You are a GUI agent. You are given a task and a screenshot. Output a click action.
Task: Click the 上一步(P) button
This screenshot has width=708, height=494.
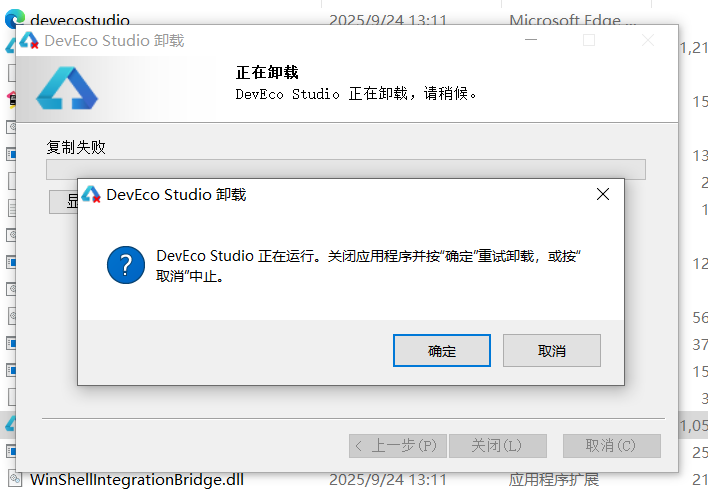(x=398, y=446)
